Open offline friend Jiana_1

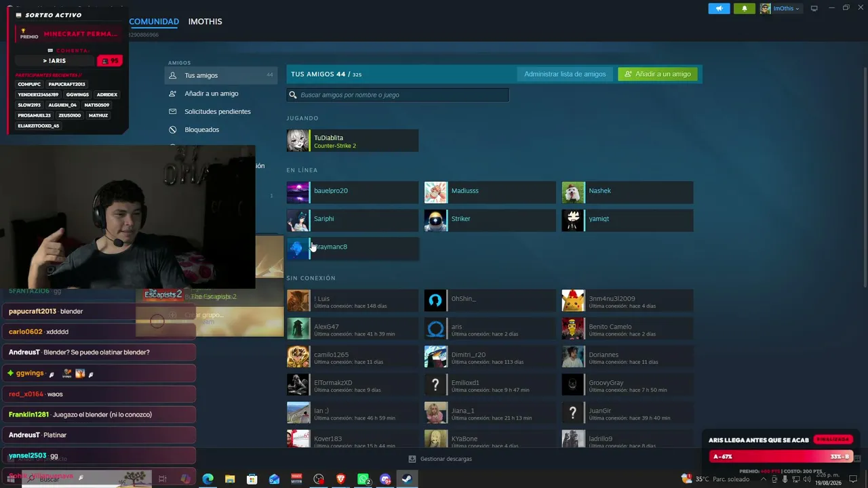point(490,413)
